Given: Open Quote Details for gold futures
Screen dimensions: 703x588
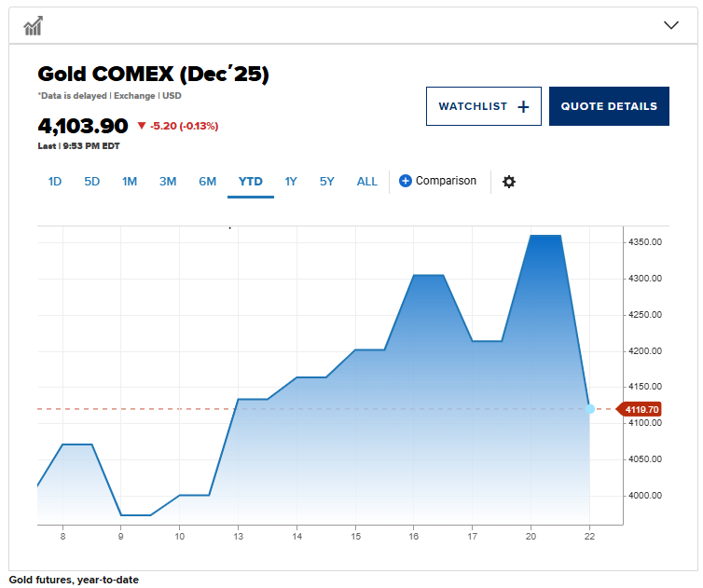Looking at the screenshot, I should [x=609, y=106].
